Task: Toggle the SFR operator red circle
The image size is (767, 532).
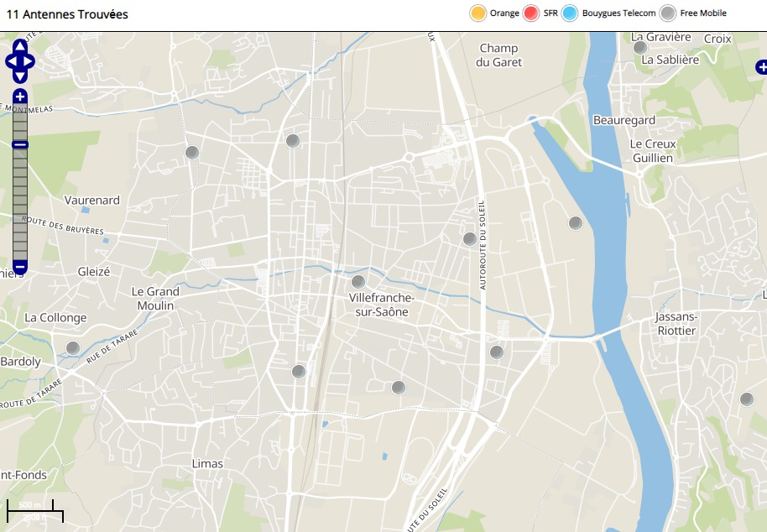Action: pos(530,13)
